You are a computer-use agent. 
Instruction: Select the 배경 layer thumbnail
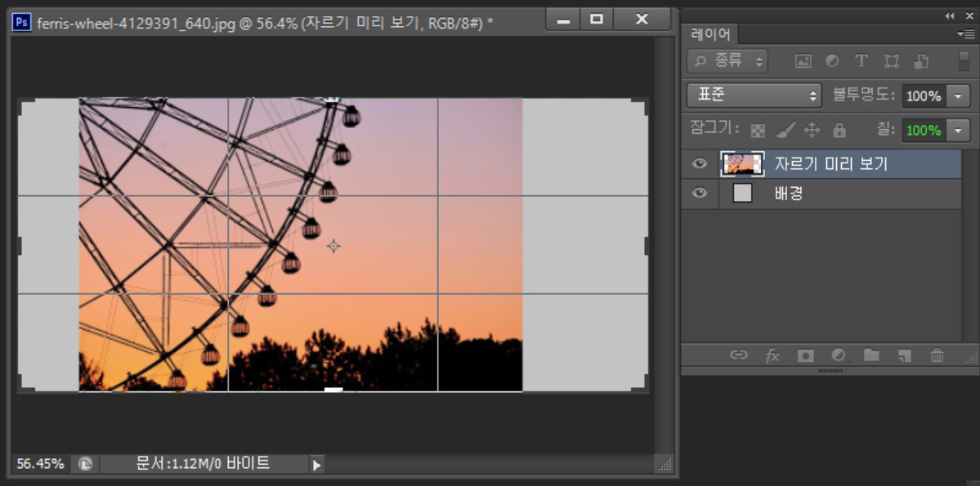(x=742, y=193)
